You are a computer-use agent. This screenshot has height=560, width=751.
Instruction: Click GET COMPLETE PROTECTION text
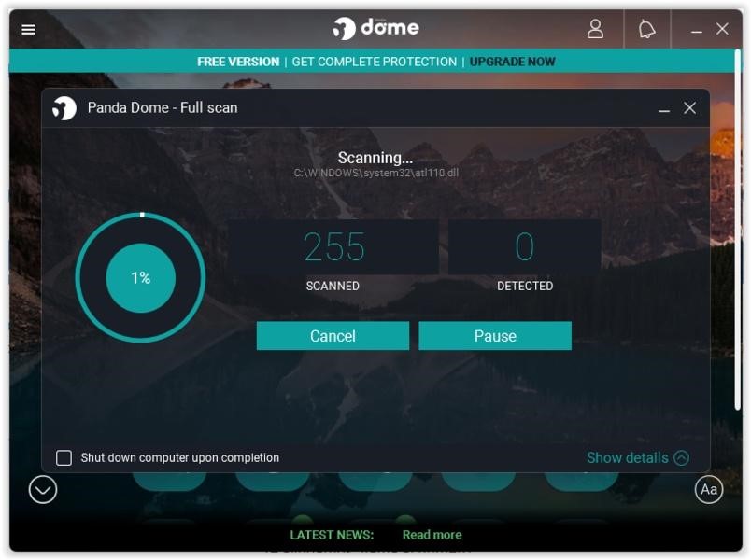[x=374, y=62]
